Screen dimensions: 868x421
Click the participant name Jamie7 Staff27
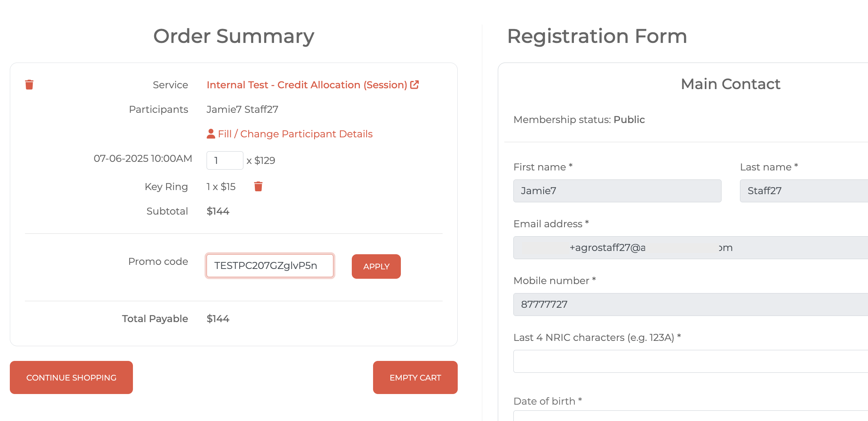click(242, 110)
